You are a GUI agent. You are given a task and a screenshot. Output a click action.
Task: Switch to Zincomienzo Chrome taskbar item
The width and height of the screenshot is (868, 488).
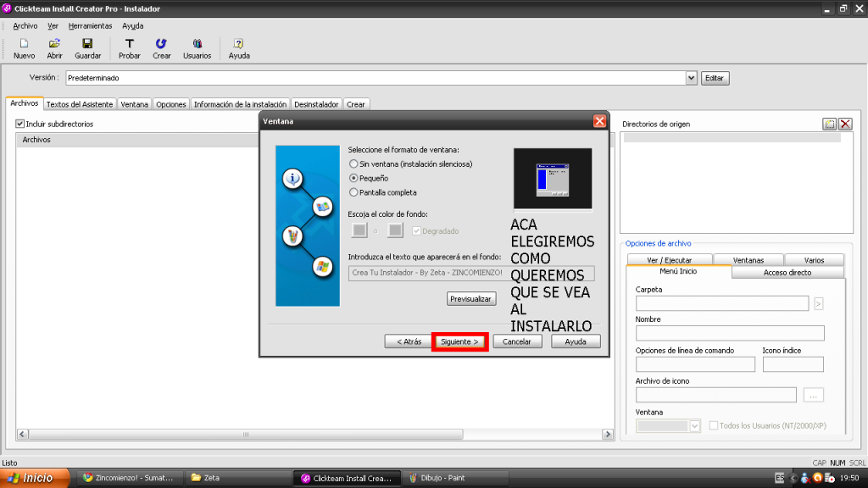pyautogui.click(x=129, y=478)
